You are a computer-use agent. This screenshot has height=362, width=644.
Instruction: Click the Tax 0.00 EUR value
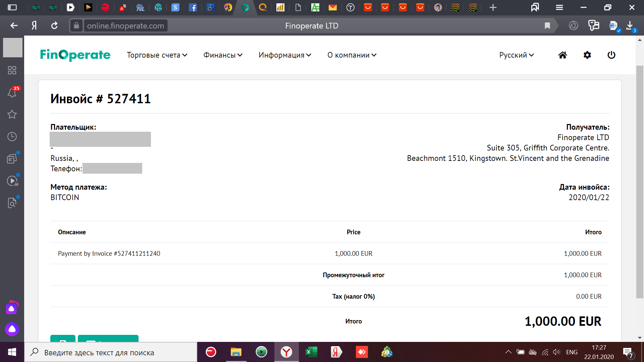589,296
